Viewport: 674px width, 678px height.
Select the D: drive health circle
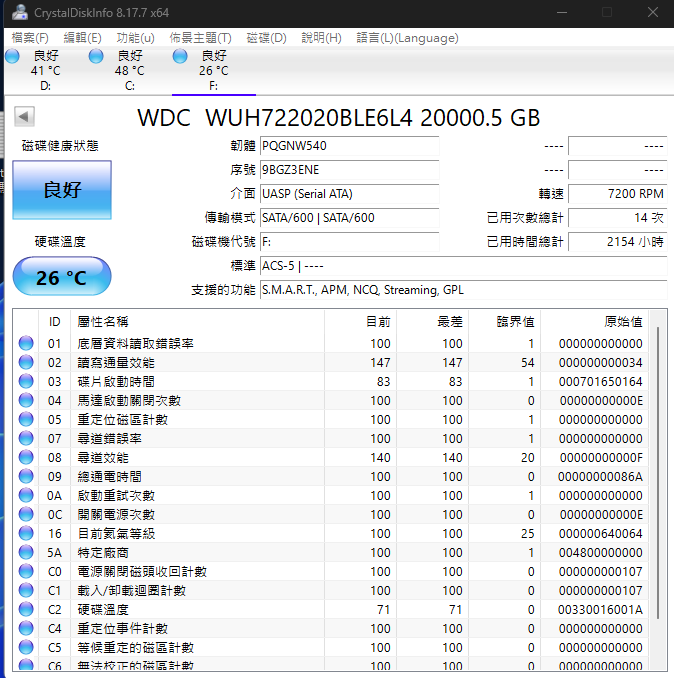point(12,56)
